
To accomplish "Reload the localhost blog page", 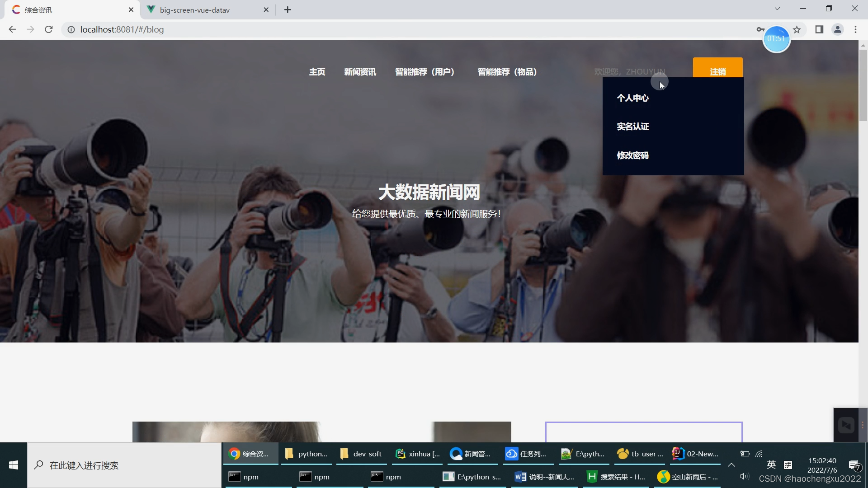I will (x=49, y=29).
